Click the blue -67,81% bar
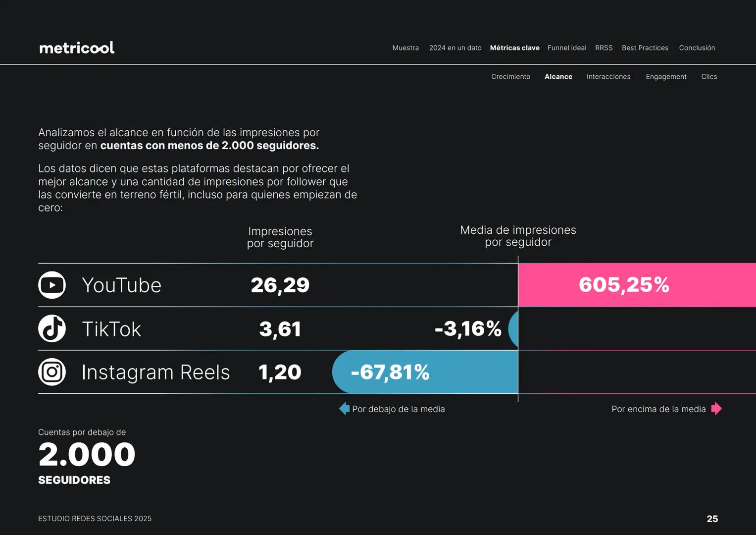 (425, 372)
